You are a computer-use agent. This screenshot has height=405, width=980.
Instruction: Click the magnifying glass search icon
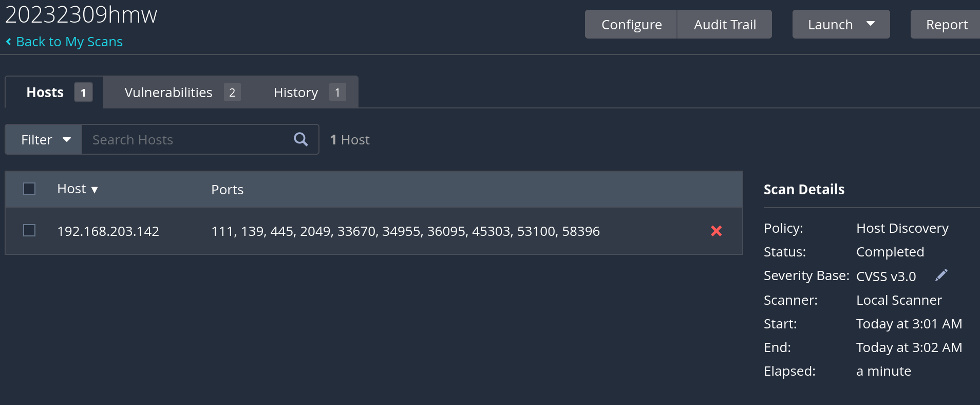(301, 139)
